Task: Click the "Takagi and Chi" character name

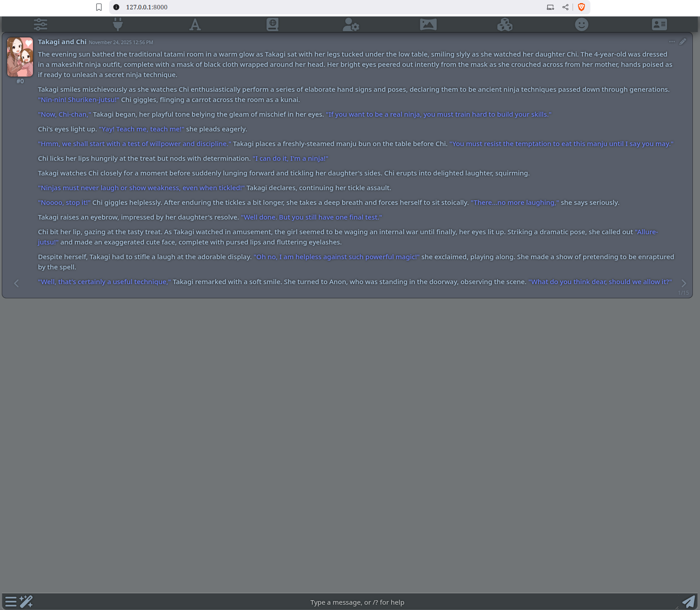Action: [x=62, y=42]
